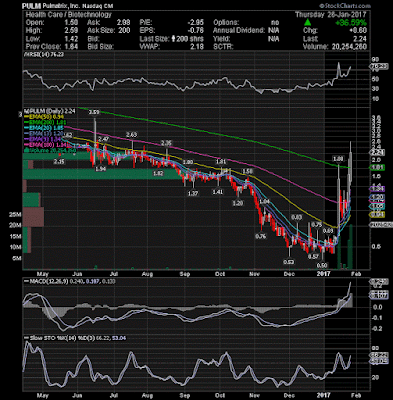Click the Chg value +0.60
The width and height of the screenshot is (393, 400).
coord(358,31)
